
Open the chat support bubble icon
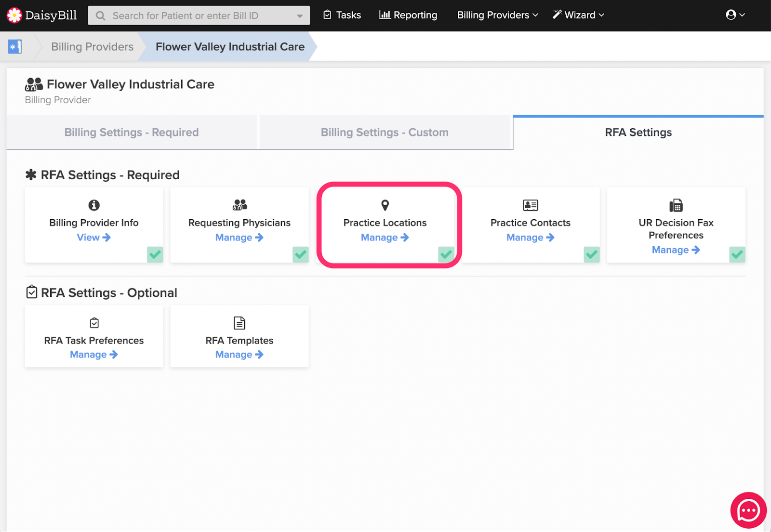pos(748,510)
